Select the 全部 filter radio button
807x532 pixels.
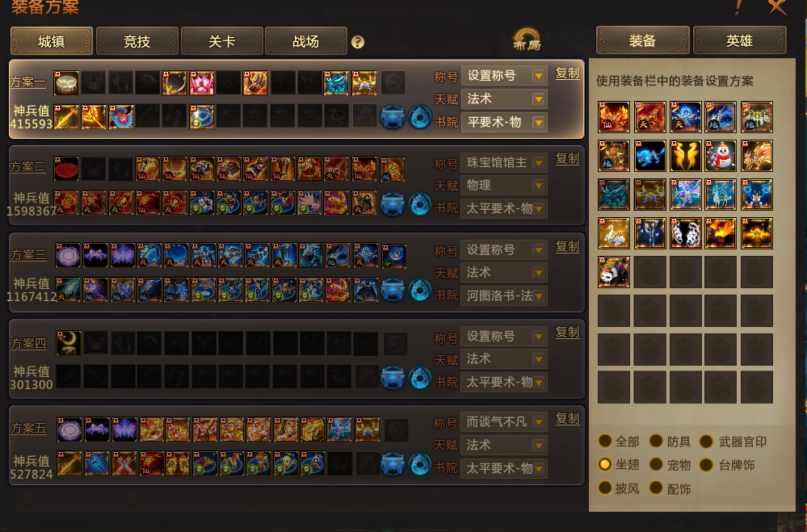pos(605,441)
